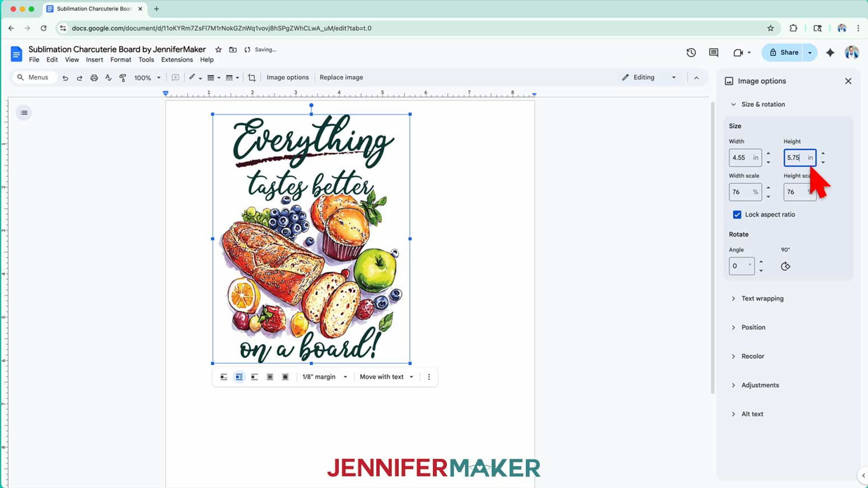
Task: Open the Extensions menu
Action: (x=177, y=60)
